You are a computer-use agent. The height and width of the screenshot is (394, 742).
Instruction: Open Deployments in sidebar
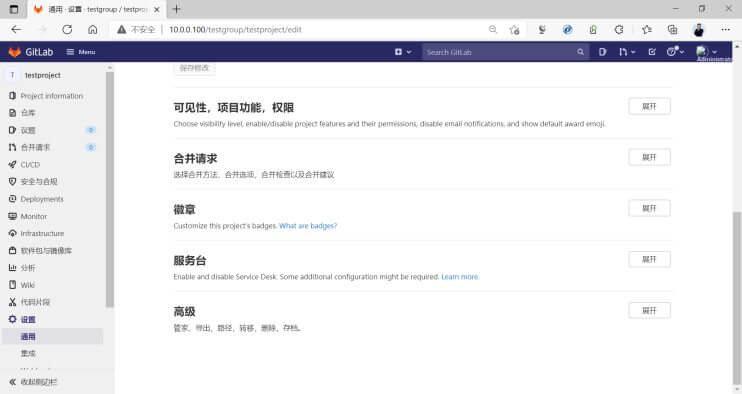tap(42, 199)
